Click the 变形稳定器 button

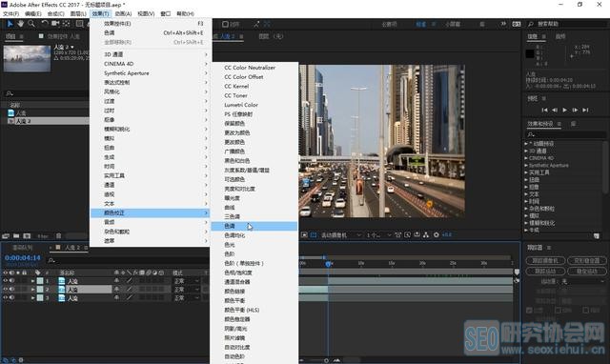coord(587,260)
